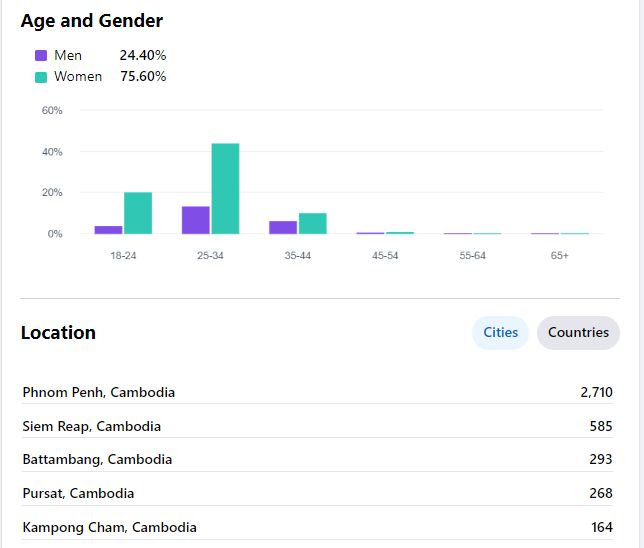Select the Battambang, Cambodia row
644x548 pixels.
(x=317, y=459)
